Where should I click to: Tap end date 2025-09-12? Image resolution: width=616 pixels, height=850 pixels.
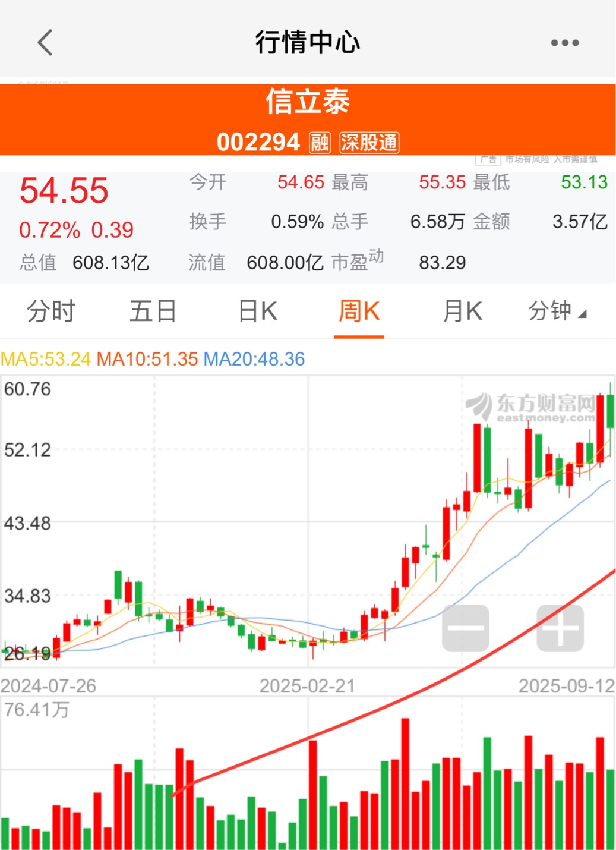[x=567, y=686]
